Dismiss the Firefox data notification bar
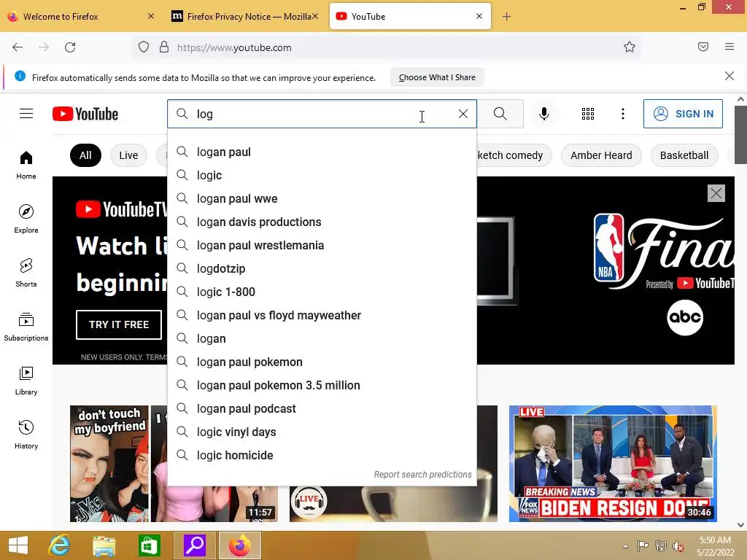 point(729,76)
